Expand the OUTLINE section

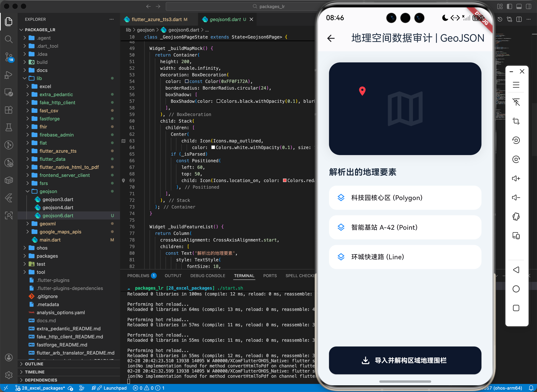coord(69,364)
